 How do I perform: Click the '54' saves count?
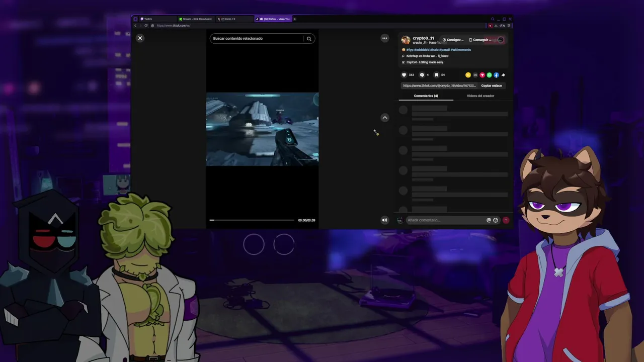pos(443,75)
